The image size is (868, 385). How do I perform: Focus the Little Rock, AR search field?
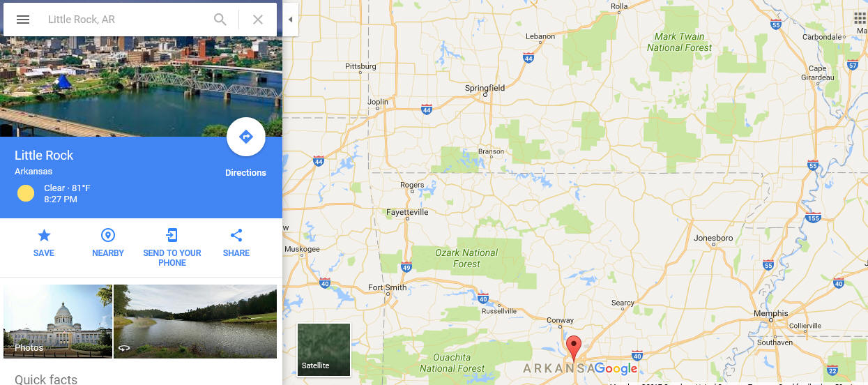click(x=125, y=20)
